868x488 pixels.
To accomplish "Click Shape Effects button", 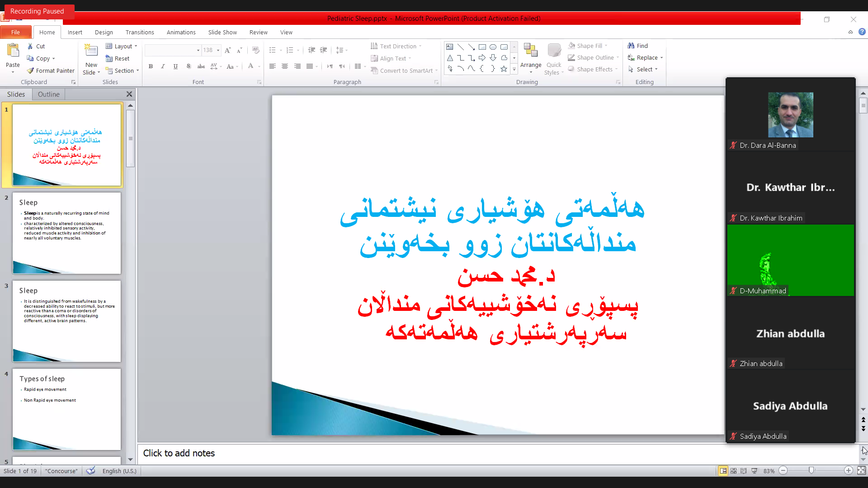I will (x=593, y=69).
